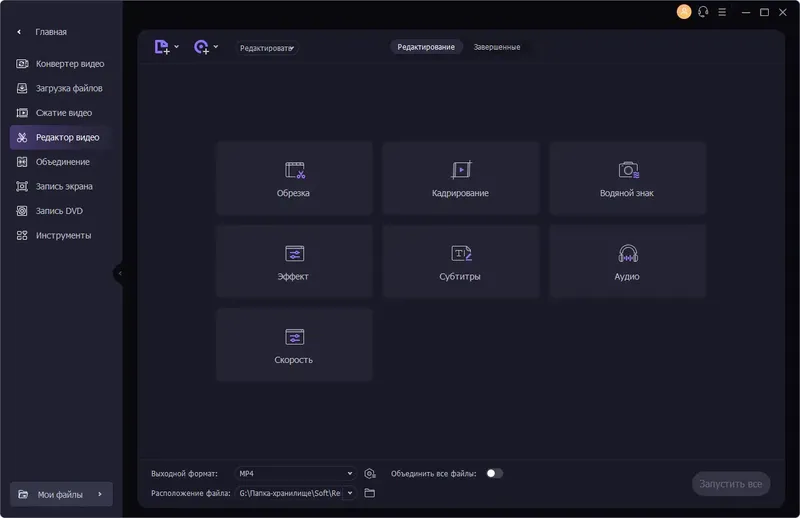
Task: Open the Скорость tool
Action: pyautogui.click(x=294, y=344)
